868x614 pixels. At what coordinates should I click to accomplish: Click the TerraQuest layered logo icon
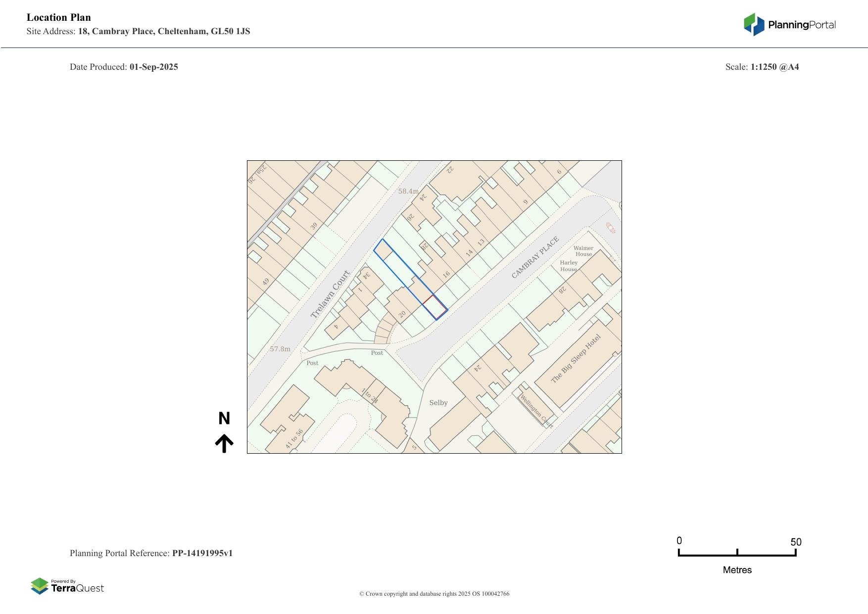[x=40, y=586]
